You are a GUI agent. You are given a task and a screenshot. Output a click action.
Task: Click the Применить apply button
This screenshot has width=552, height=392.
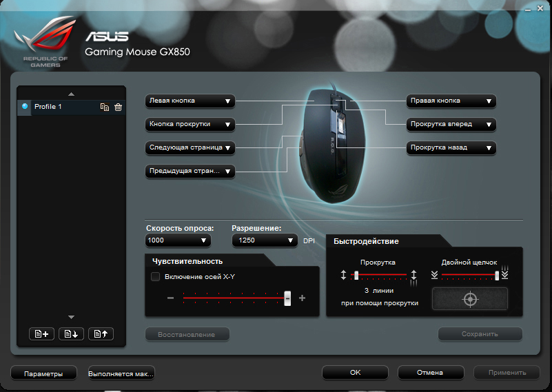tap(507, 373)
